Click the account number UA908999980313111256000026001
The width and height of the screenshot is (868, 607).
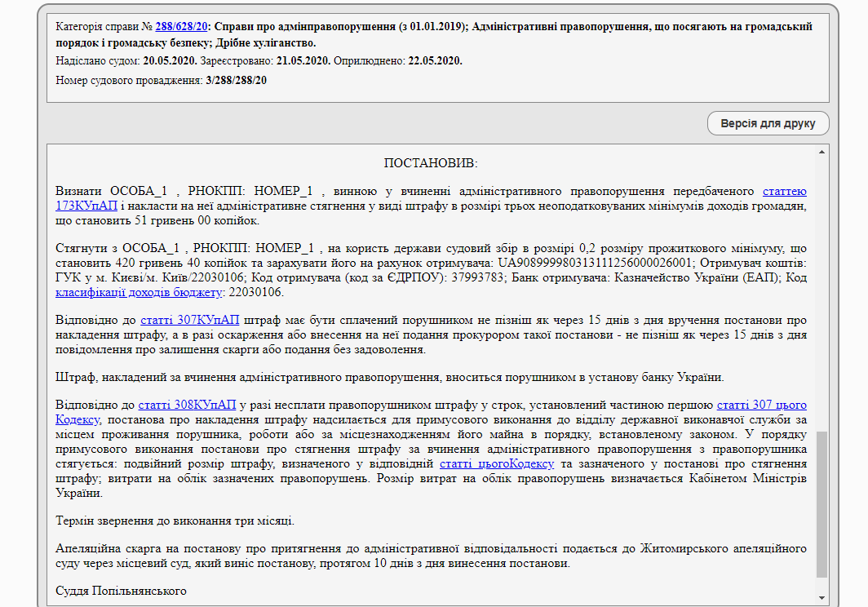pos(596,263)
